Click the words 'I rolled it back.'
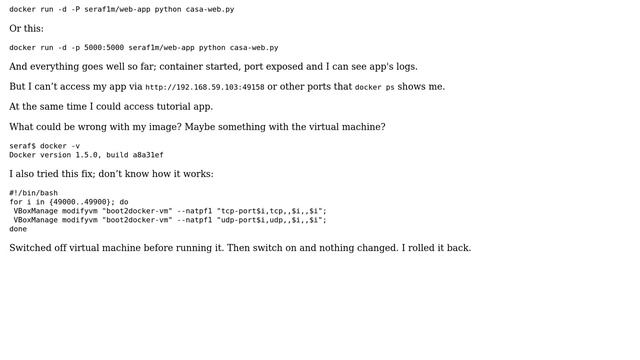 (436, 248)
